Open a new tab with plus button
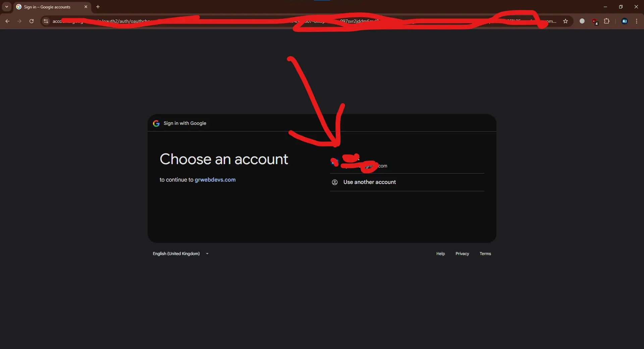The width and height of the screenshot is (644, 349). [98, 7]
